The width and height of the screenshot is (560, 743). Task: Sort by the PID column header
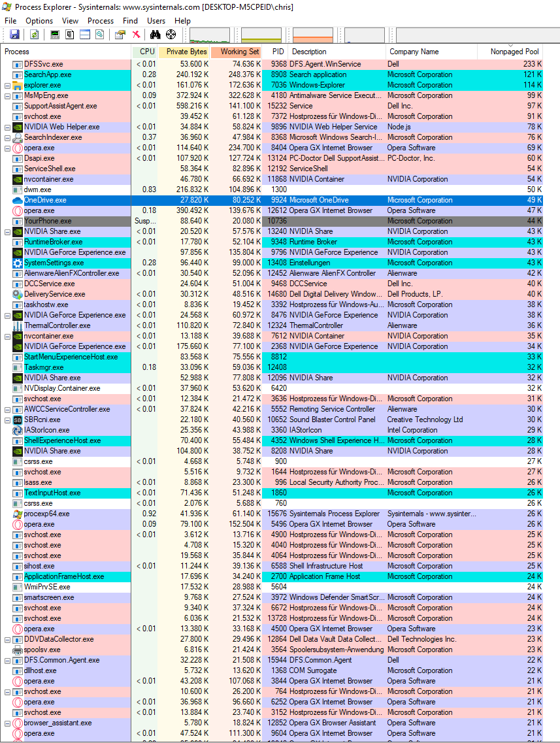pyautogui.click(x=275, y=52)
